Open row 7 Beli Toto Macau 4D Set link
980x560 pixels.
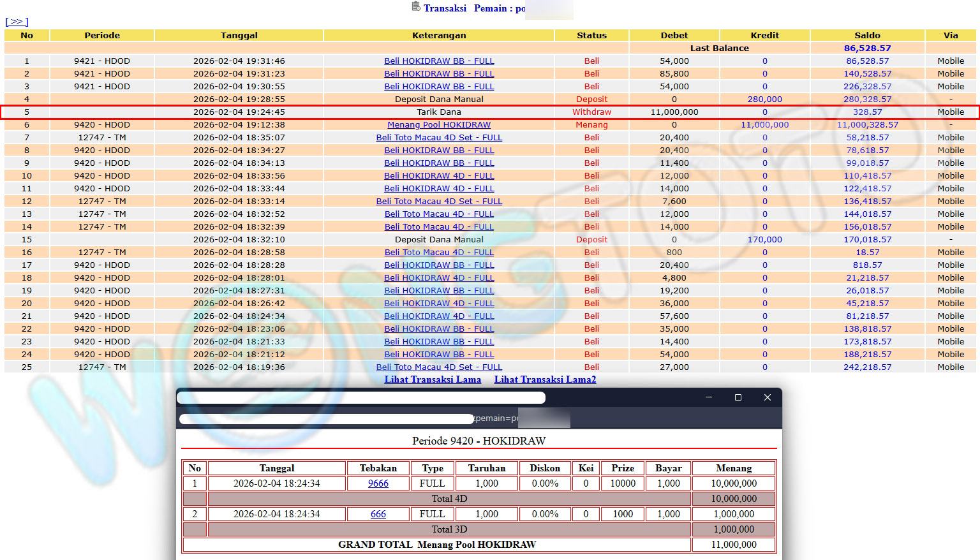click(x=439, y=137)
